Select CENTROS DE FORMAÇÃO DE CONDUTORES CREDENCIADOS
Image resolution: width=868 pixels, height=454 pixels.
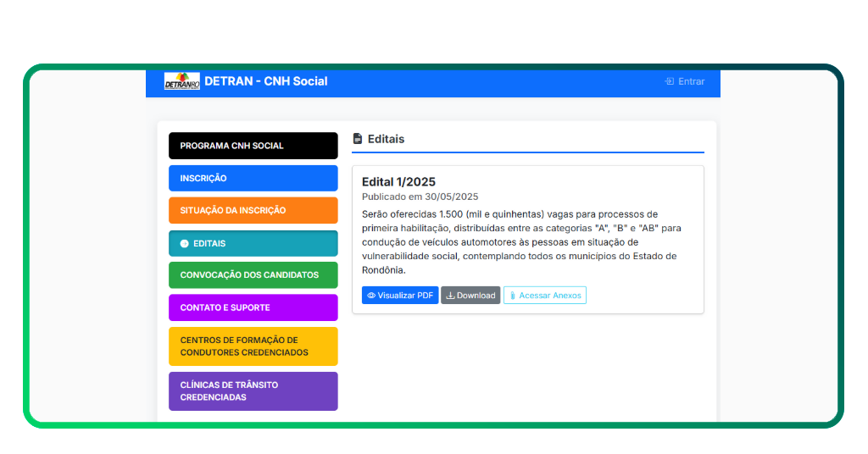pyautogui.click(x=253, y=346)
